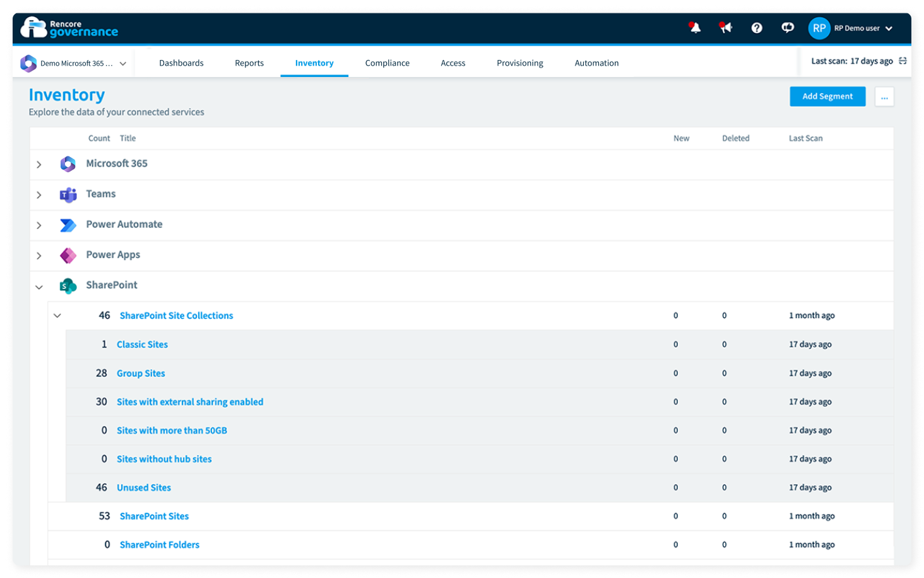Image resolution: width=924 pixels, height=578 pixels.
Task: Expand the Power Automate row
Action: pos(39,225)
